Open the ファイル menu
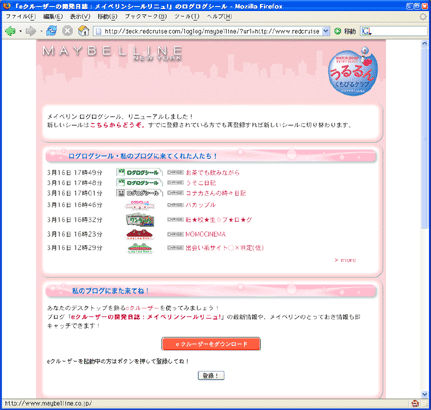This screenshot has height=410, width=431. pyautogui.click(x=20, y=16)
